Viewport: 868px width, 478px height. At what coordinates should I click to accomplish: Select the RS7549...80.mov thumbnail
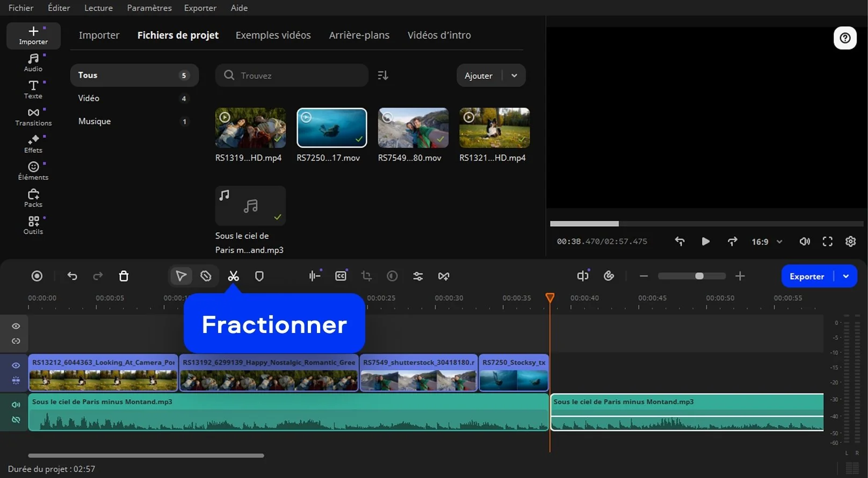point(413,128)
